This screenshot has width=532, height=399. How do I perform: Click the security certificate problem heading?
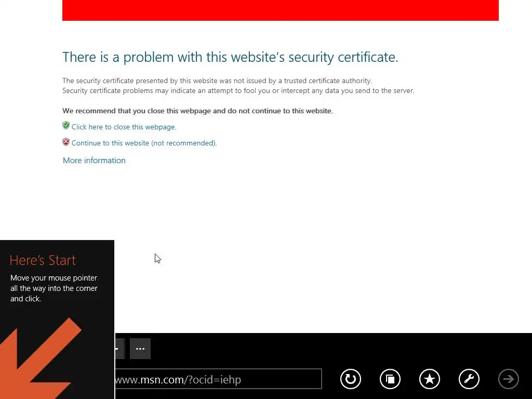(230, 57)
